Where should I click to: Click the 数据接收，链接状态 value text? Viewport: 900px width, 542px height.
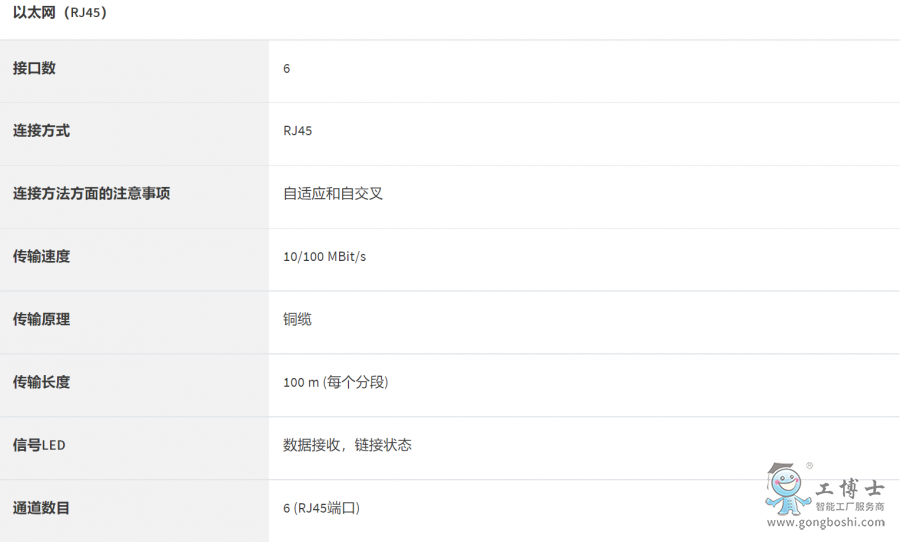point(347,445)
